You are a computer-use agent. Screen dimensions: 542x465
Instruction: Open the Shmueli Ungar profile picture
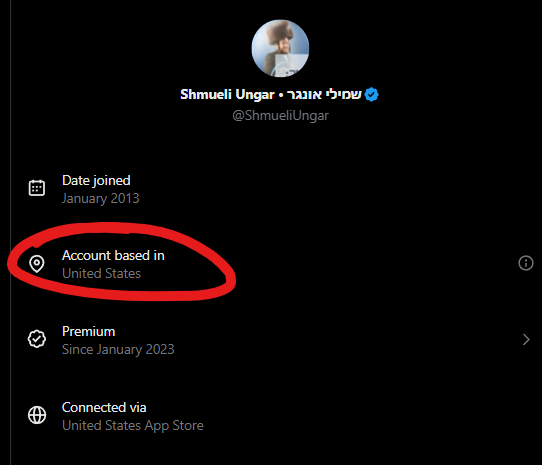[280, 48]
